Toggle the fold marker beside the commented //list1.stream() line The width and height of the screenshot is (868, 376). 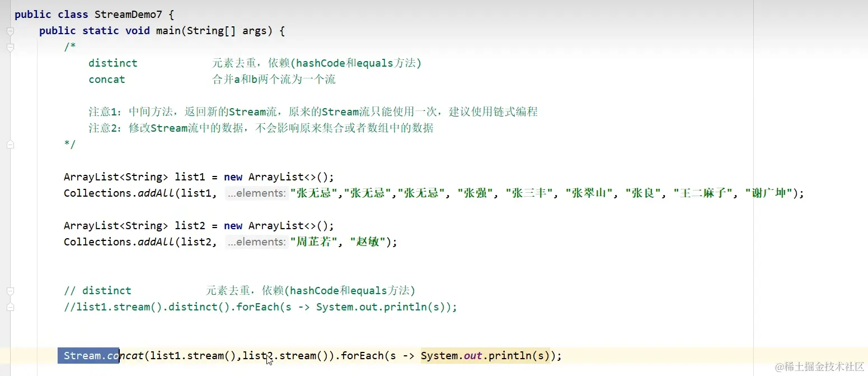point(10,307)
